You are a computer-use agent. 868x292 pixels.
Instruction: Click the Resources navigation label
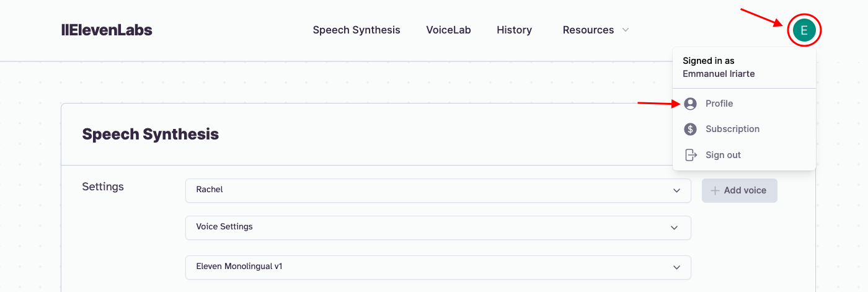point(588,30)
